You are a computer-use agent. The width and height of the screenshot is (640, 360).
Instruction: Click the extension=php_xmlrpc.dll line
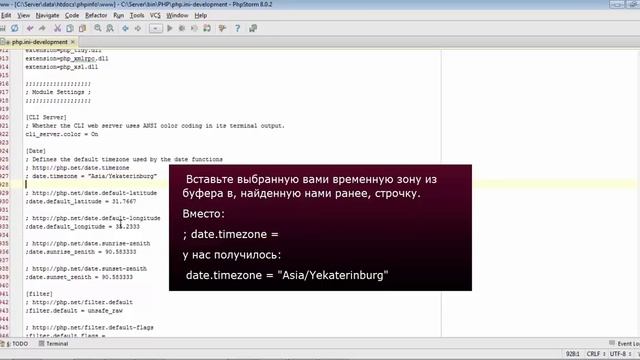67,58
